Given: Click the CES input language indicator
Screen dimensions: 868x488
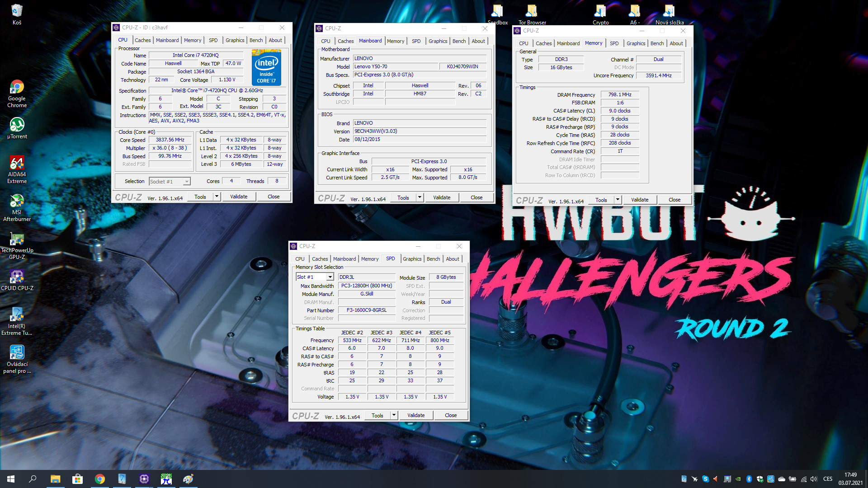Looking at the screenshot, I should coord(828,479).
